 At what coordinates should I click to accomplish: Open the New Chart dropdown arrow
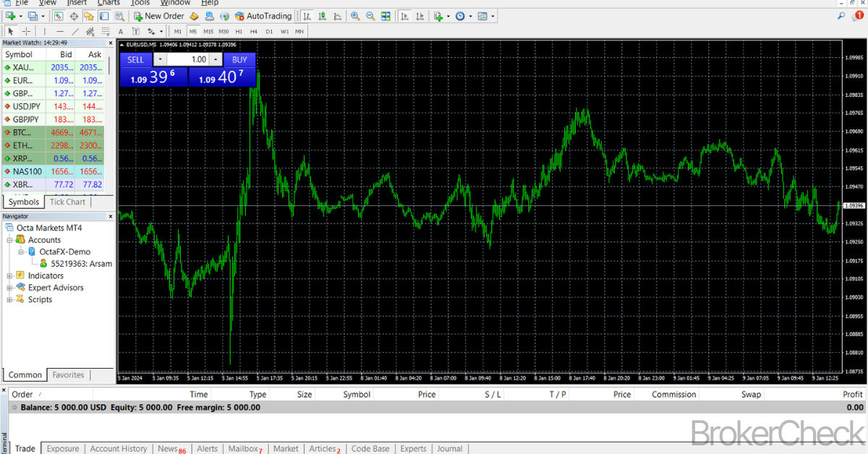20,16
